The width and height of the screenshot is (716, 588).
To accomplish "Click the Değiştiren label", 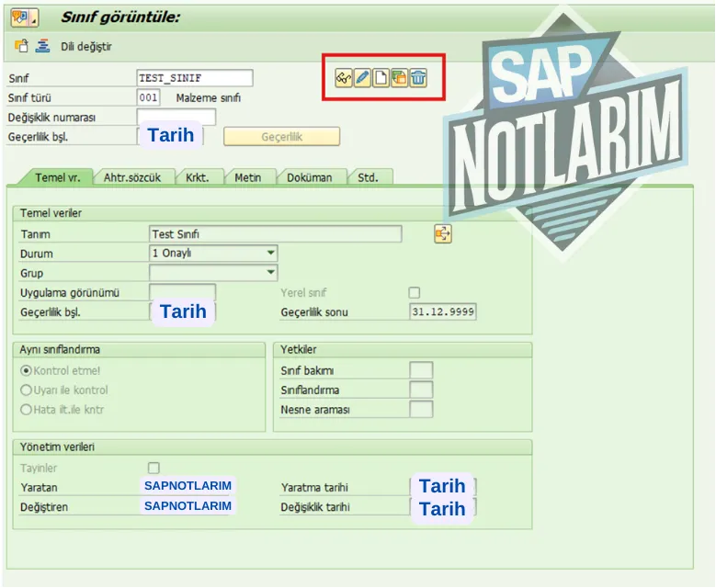I will click(x=44, y=507).
